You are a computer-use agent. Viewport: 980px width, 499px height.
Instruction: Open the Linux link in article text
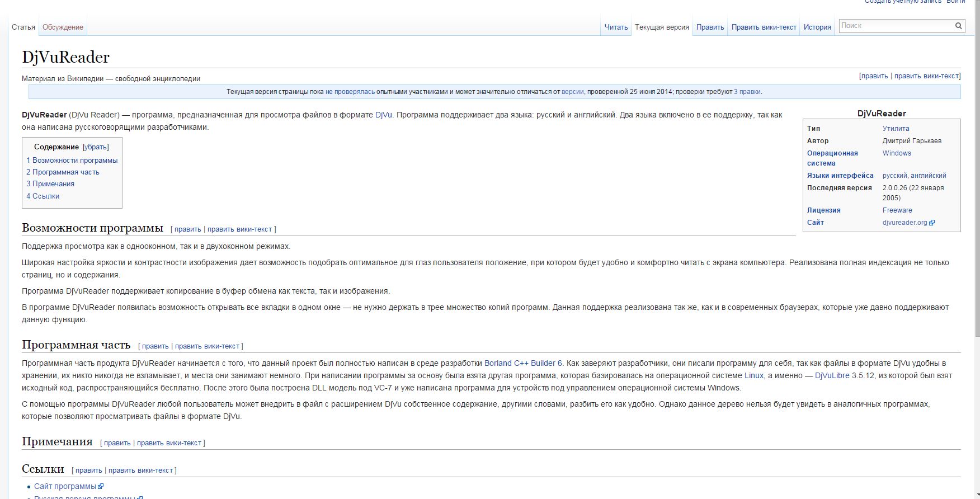tap(753, 375)
